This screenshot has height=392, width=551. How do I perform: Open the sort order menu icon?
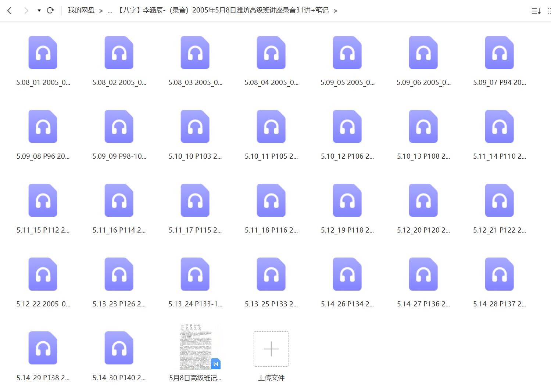536,11
